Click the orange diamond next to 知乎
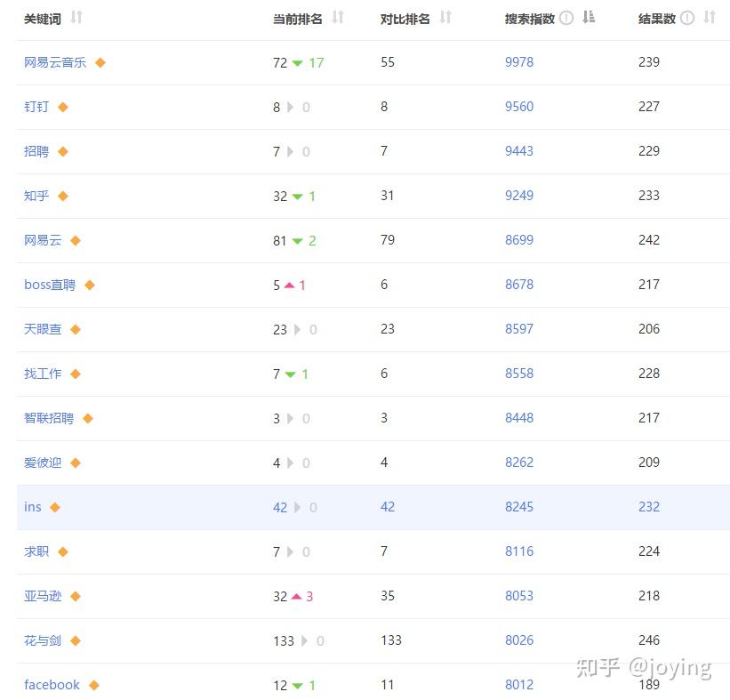Screen dimensions: 730x700 pos(63,196)
